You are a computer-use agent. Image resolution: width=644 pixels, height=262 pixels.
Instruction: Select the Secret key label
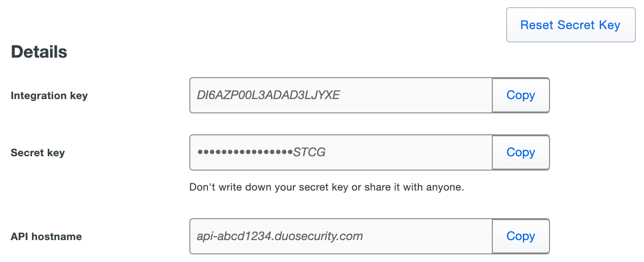click(x=38, y=153)
